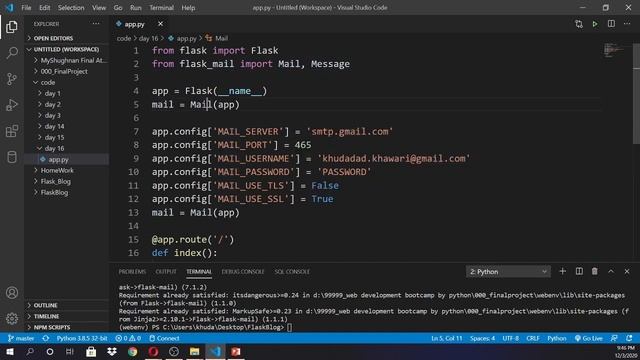Change line ending via CRLF

pyautogui.click(x=533, y=338)
